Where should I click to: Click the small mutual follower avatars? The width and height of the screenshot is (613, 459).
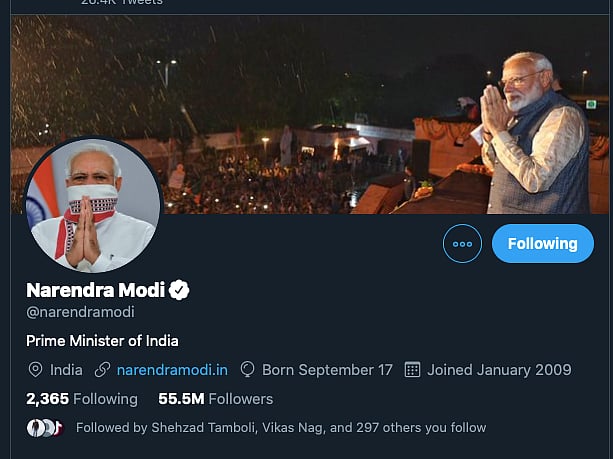44,427
